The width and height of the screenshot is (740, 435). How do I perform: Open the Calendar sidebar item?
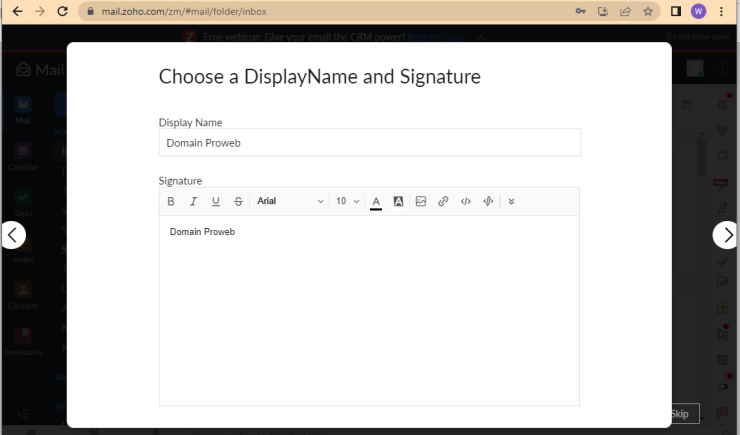(23, 158)
